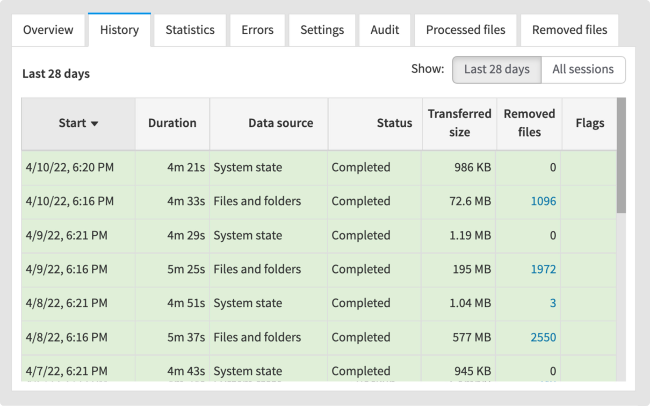This screenshot has height=406, width=650.
Task: Sort by the Duration column header
Action: click(172, 123)
